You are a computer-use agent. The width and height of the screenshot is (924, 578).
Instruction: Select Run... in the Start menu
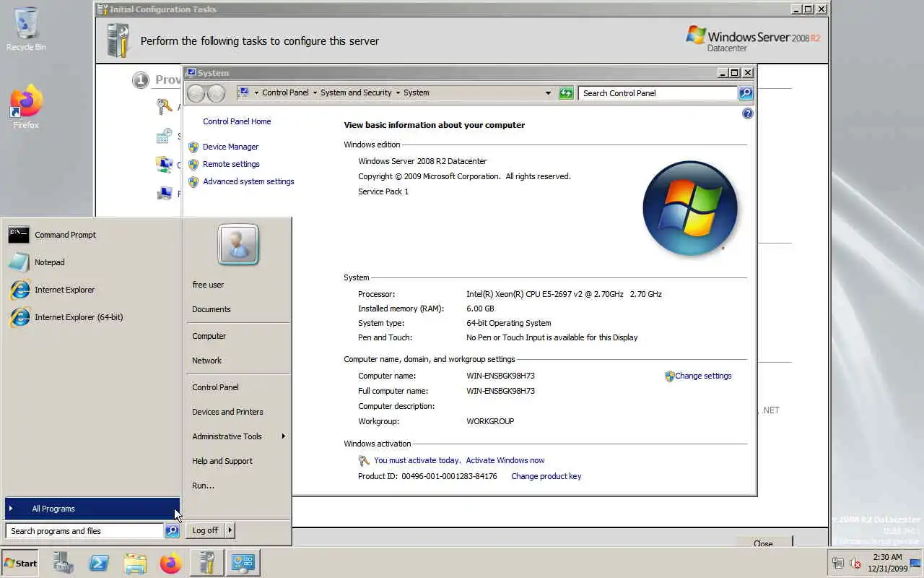click(x=237, y=486)
